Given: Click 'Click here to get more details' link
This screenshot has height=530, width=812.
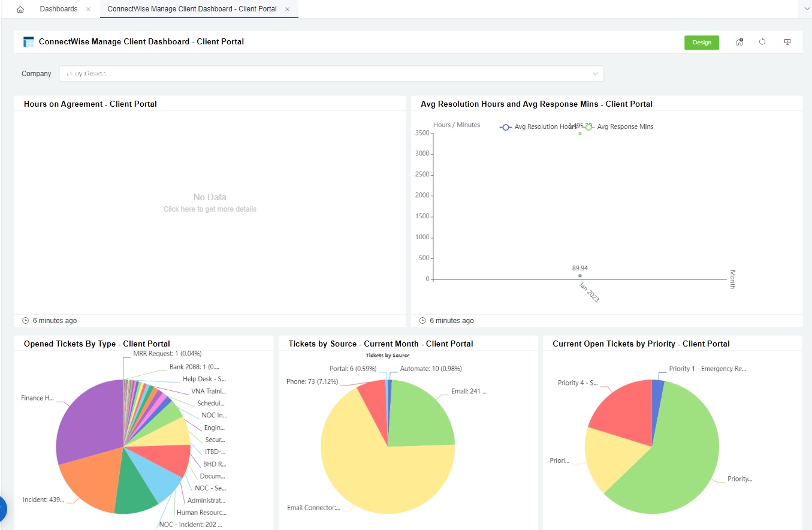Looking at the screenshot, I should 209,209.
